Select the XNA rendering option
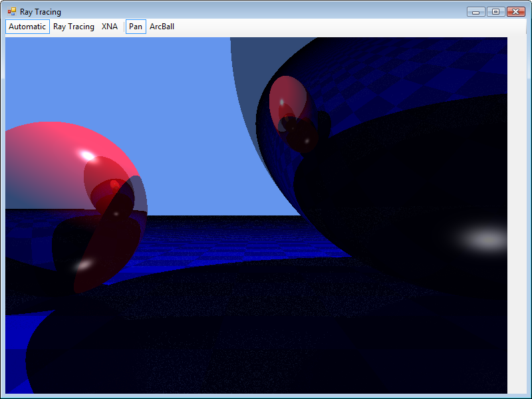The width and height of the screenshot is (532, 399). tap(110, 27)
